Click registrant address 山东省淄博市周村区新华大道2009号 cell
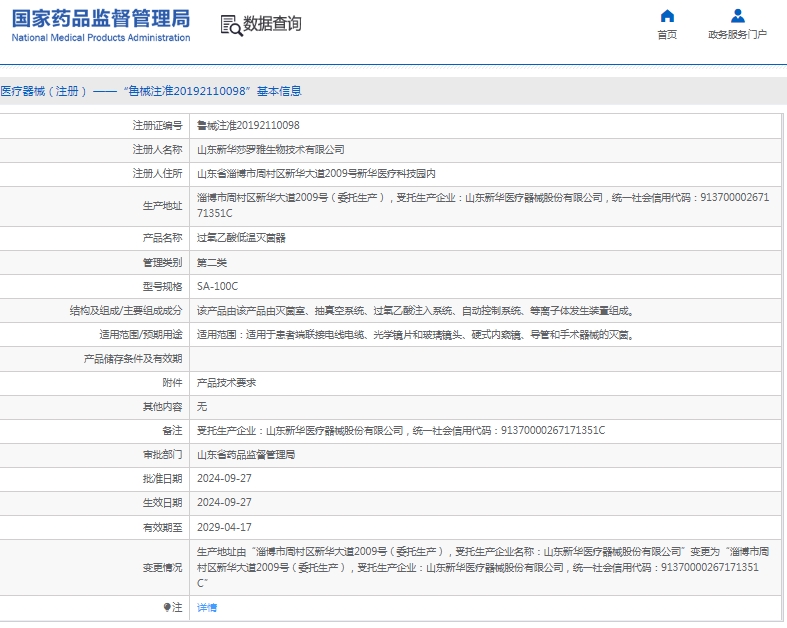787x628 pixels. [316, 174]
